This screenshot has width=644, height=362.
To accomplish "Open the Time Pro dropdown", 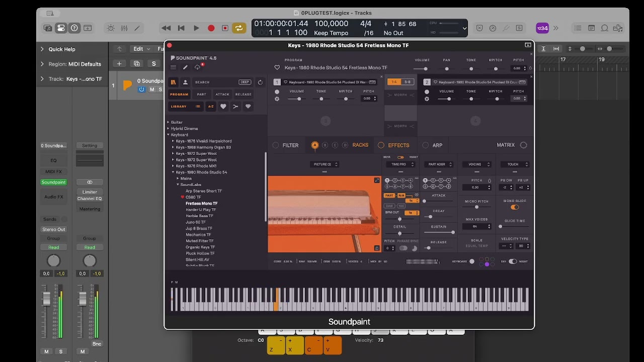I will [401, 164].
